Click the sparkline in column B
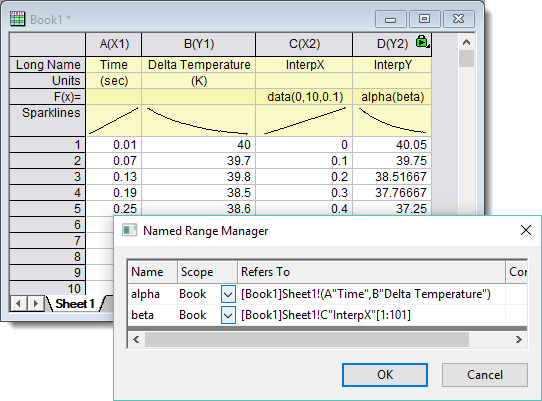The height and width of the screenshot is (401, 542). click(x=199, y=120)
